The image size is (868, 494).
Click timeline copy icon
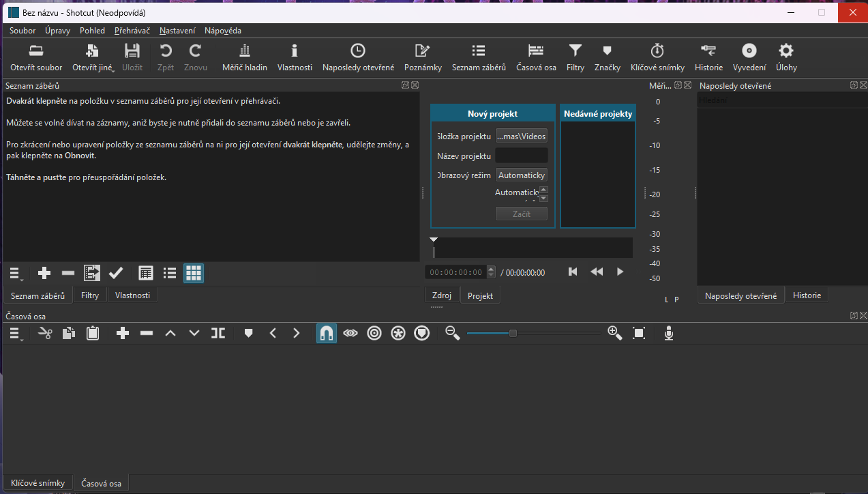(69, 333)
